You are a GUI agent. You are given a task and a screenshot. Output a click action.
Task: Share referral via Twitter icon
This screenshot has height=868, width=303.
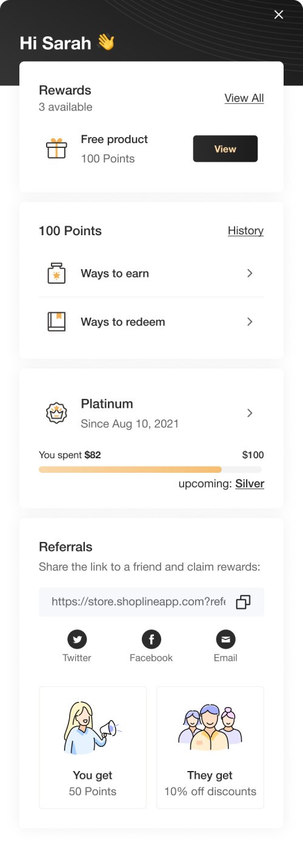[77, 639]
